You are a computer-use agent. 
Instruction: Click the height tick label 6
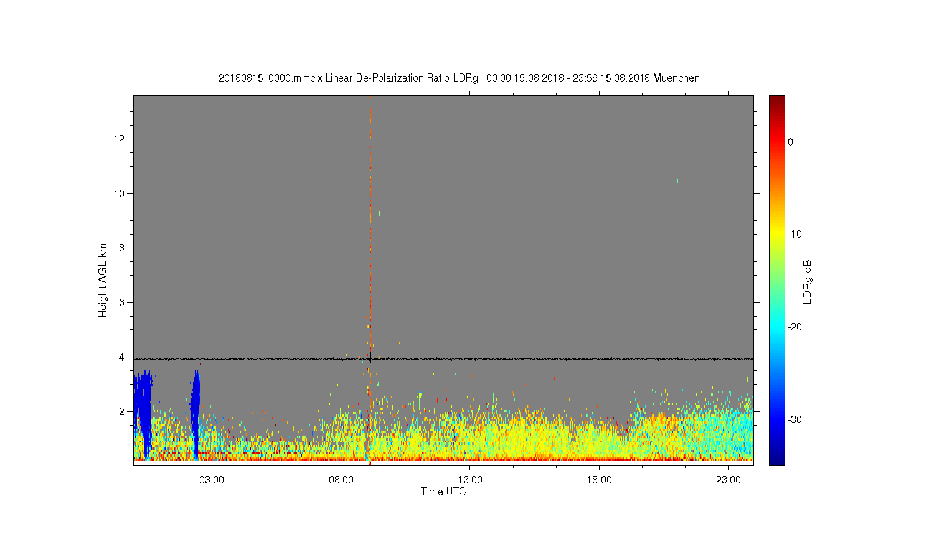click(x=123, y=302)
